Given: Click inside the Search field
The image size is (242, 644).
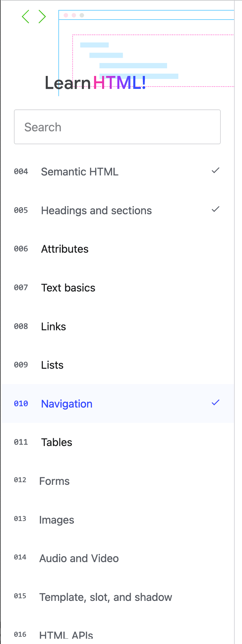Looking at the screenshot, I should tap(117, 127).
